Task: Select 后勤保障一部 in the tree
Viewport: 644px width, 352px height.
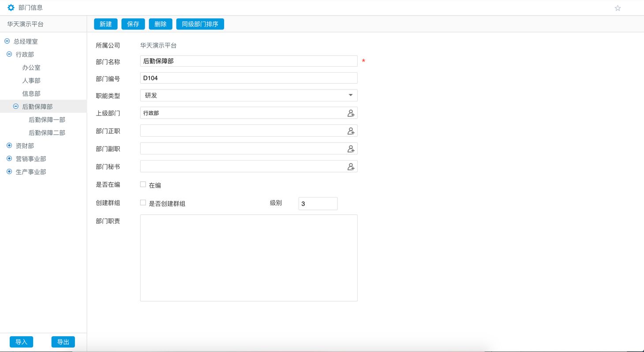Action: (x=47, y=120)
